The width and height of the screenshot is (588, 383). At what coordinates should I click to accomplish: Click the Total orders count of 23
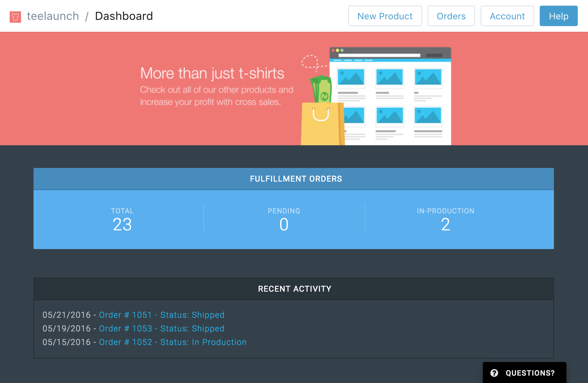coord(122,224)
